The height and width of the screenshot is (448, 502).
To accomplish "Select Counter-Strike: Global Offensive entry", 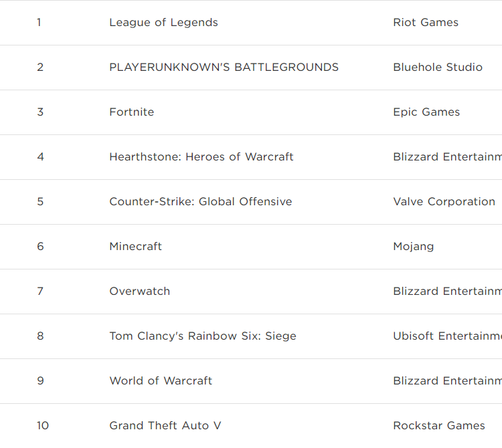I will (200, 202).
